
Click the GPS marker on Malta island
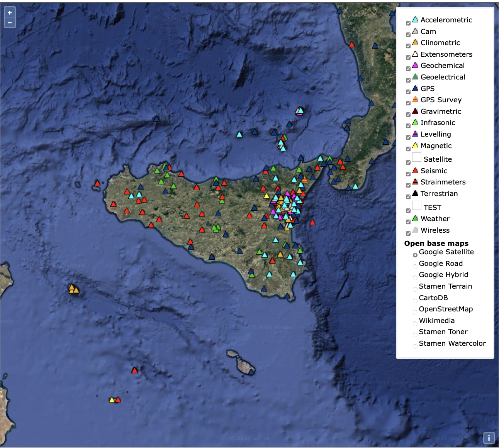click(251, 372)
